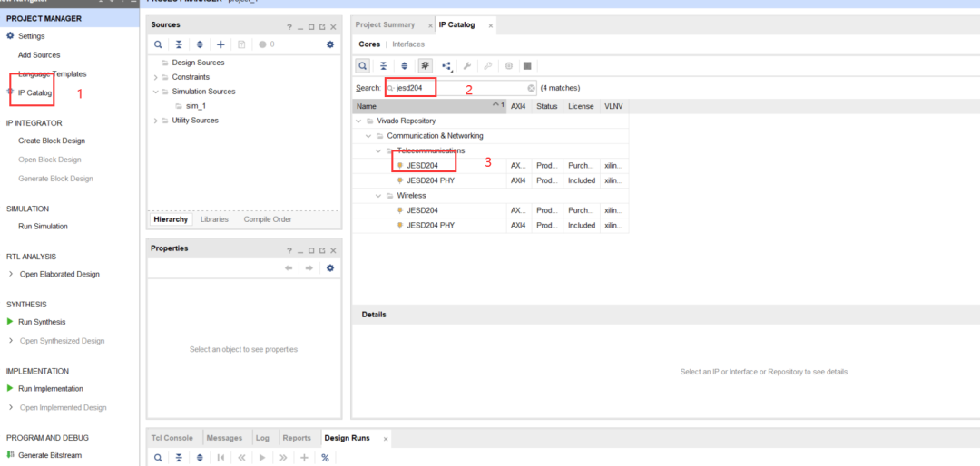The width and height of the screenshot is (980, 466).
Task: Click Add Sources in Project Manager
Action: point(39,55)
